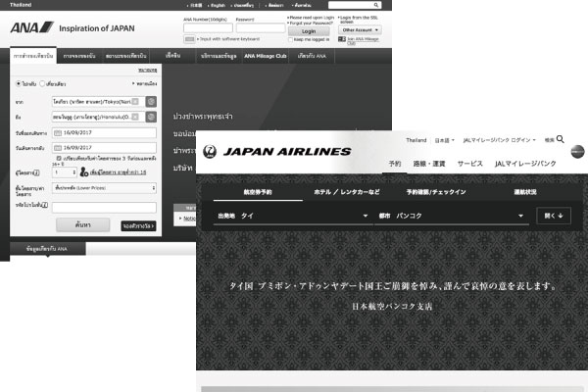The image size is (588, 392).
Task: Open JAL departure country dropdown showing タイ
Action: coord(291,216)
